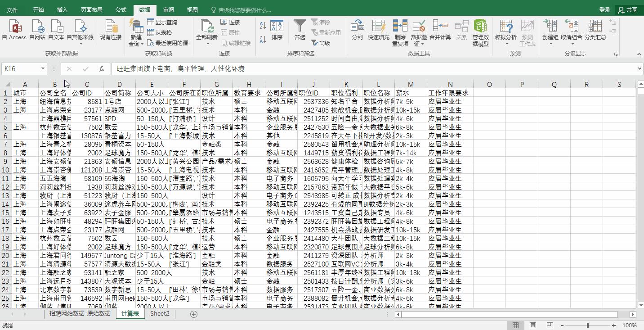The height and width of the screenshot is (330, 644).
Task: Open Existing Connections (现有连接)
Action: [111, 30]
